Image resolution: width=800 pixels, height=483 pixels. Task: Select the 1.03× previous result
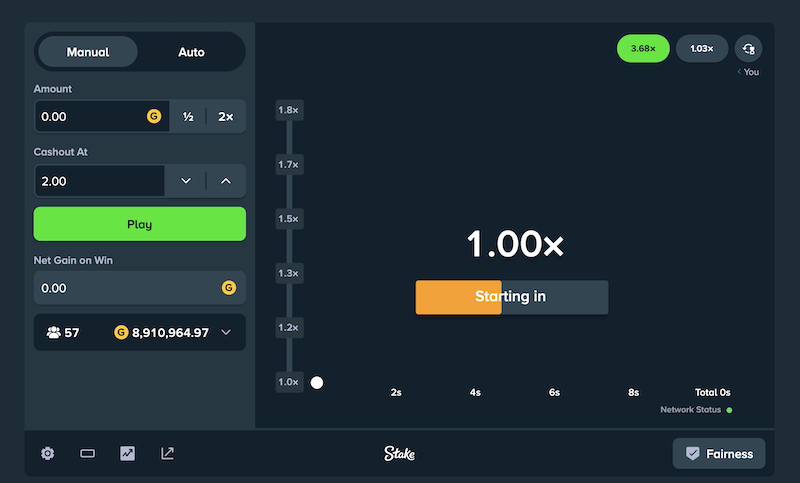click(x=701, y=48)
